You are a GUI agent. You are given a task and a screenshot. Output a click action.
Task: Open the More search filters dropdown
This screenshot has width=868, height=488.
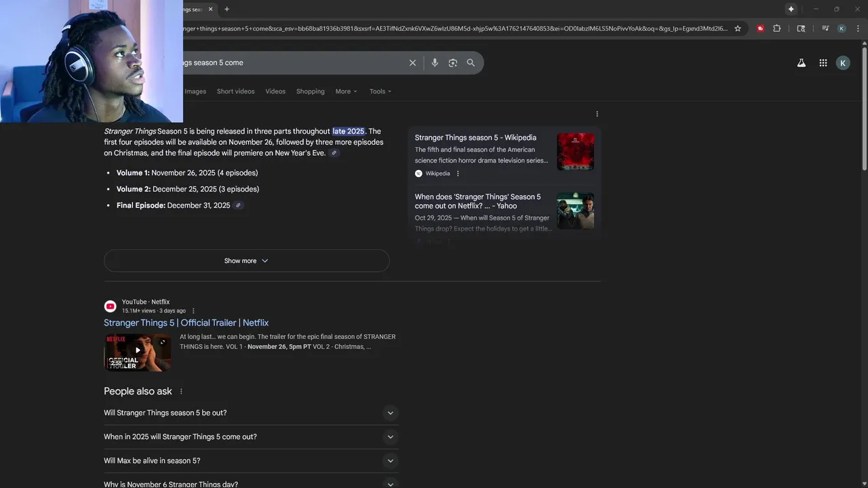click(x=346, y=91)
